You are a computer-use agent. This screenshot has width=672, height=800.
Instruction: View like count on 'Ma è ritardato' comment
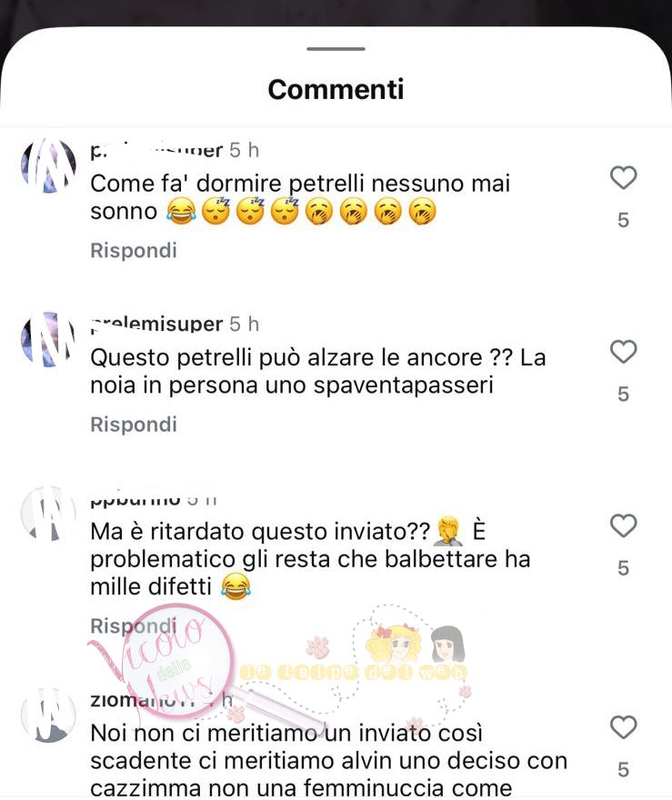click(x=624, y=568)
